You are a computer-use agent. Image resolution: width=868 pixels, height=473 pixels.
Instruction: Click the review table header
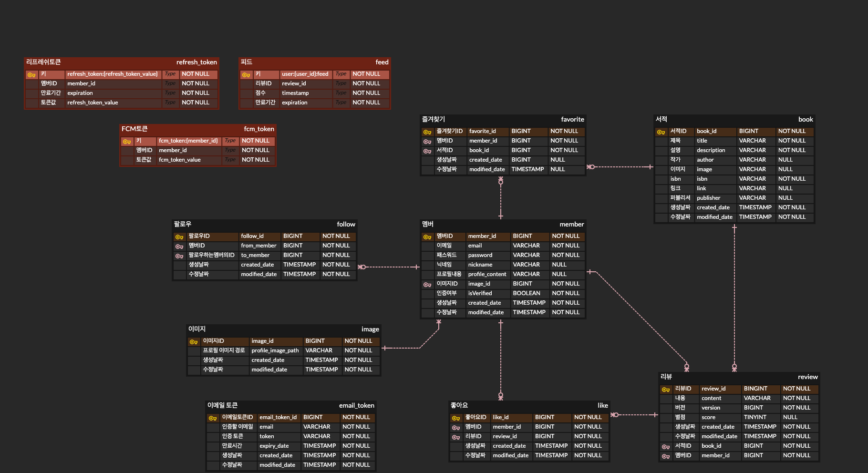point(739,377)
